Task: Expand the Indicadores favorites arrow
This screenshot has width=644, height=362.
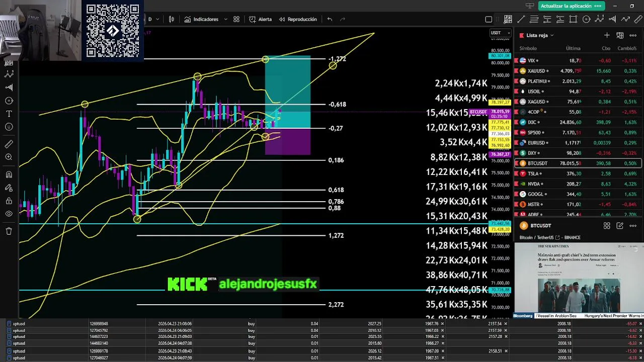Action: [x=225, y=19]
